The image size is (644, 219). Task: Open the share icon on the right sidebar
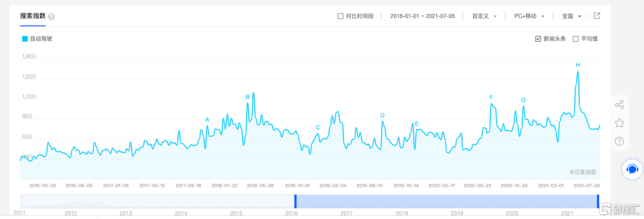pos(620,104)
